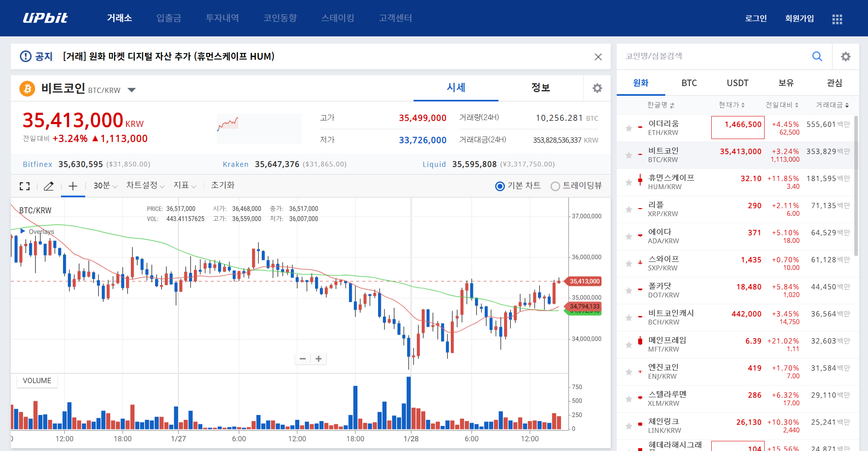Favorite Bitcoin row star
The width and height of the screenshot is (868, 451).
[x=629, y=155]
